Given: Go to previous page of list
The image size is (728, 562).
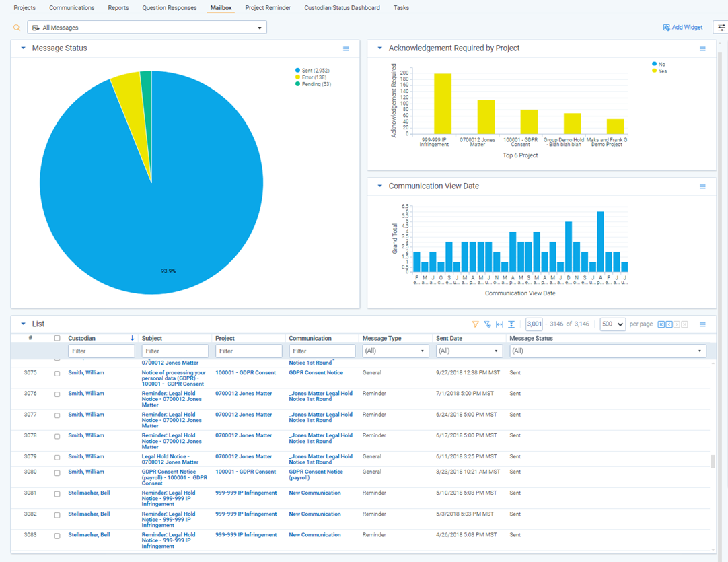Looking at the screenshot, I should (669, 324).
